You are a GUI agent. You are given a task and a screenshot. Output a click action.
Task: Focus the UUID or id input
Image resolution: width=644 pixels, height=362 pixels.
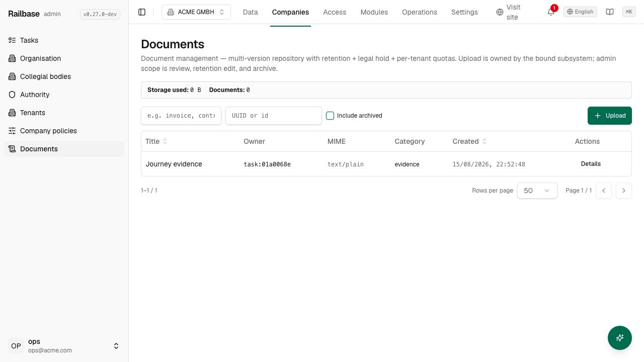(x=274, y=116)
